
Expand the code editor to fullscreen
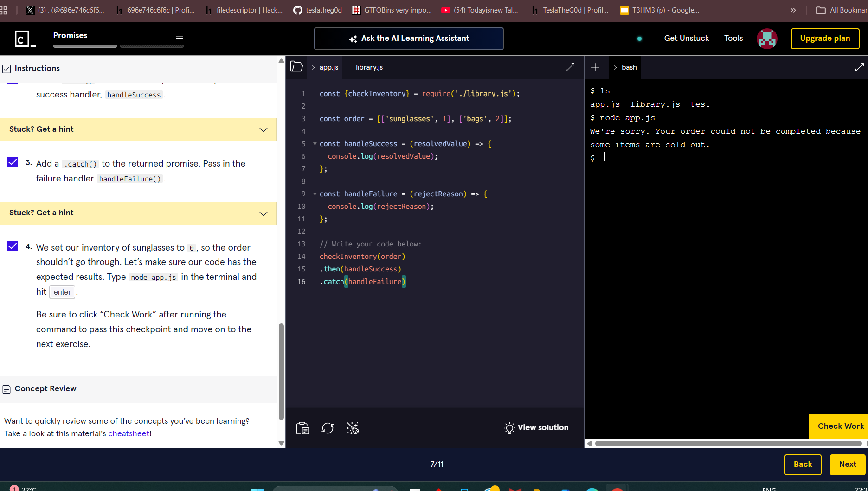570,67
